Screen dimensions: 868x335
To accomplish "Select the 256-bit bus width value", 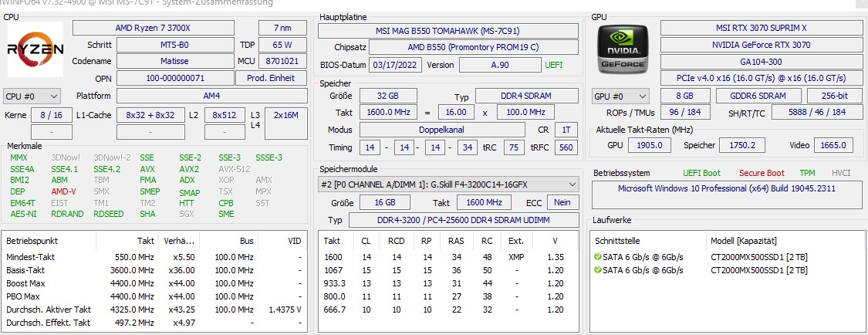I will pyautogui.click(x=835, y=96).
